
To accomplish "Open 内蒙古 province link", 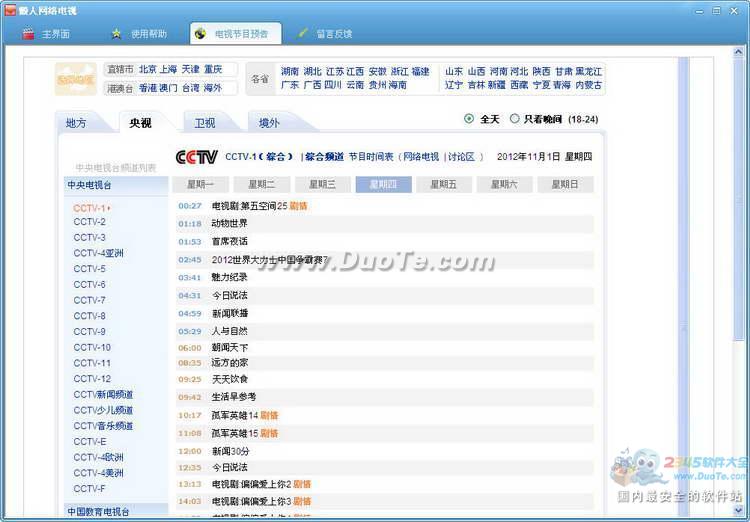I will tap(589, 85).
